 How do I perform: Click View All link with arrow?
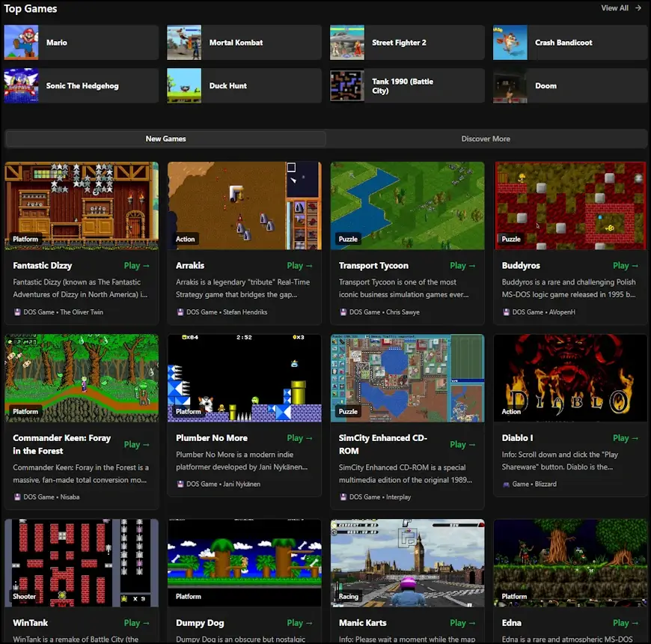pos(621,8)
